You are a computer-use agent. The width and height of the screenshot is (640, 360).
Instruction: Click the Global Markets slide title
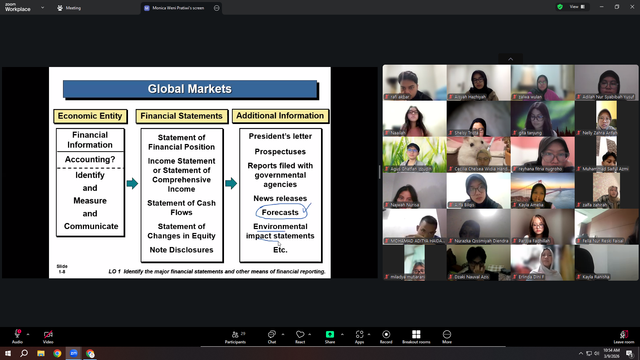pos(190,89)
